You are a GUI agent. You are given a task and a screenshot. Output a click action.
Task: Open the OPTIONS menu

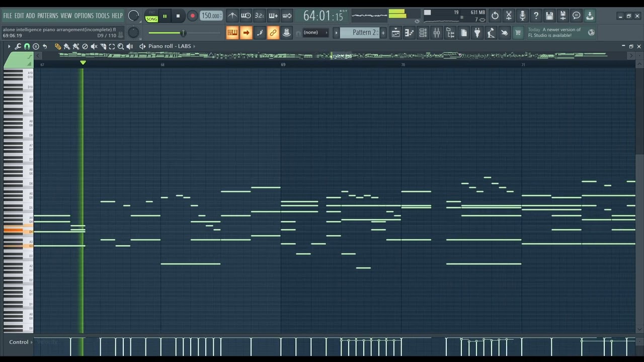(x=84, y=16)
